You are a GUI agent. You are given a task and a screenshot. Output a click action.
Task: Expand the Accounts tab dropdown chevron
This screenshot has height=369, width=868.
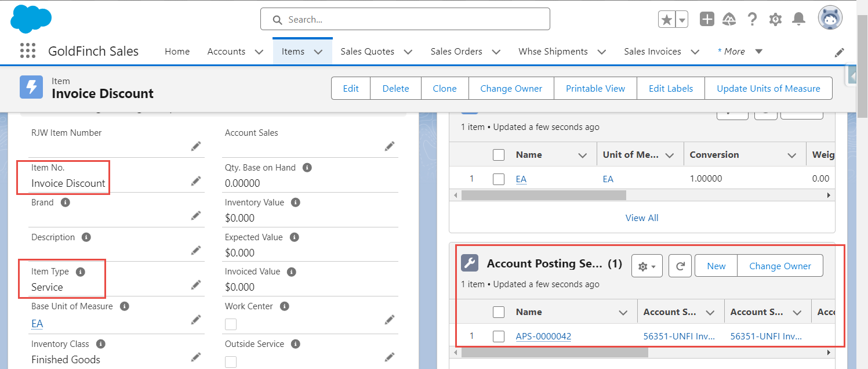[x=259, y=52]
